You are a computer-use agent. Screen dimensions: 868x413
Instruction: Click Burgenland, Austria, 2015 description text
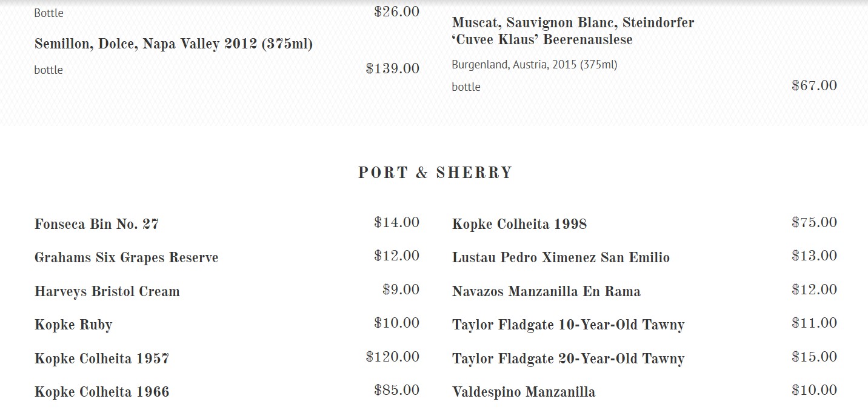tap(534, 65)
